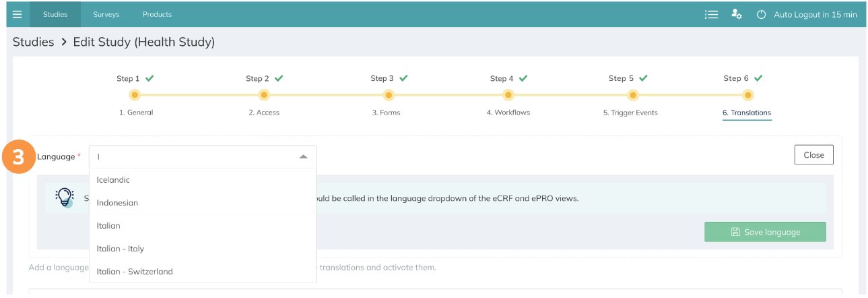Open user settings gear icon
Image resolution: width=868 pixels, height=298 pixels.
737,14
